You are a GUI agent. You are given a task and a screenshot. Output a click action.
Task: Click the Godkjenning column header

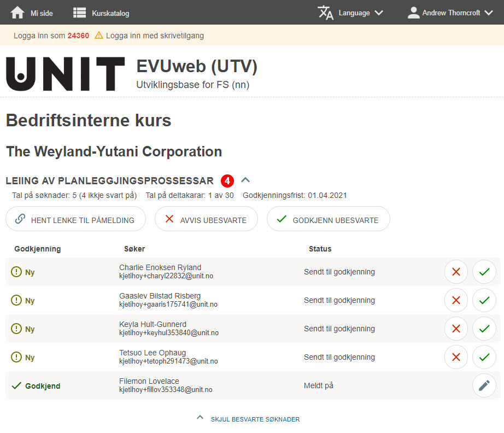(38, 249)
